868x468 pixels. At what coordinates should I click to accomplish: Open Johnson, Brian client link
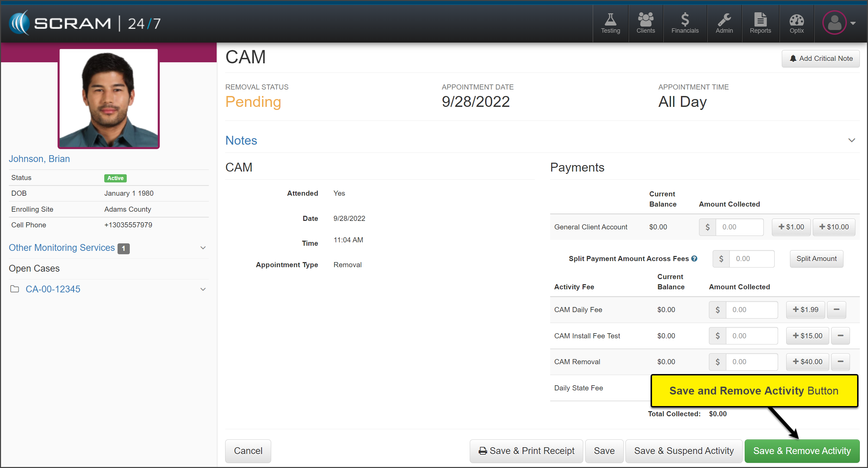[x=39, y=159]
